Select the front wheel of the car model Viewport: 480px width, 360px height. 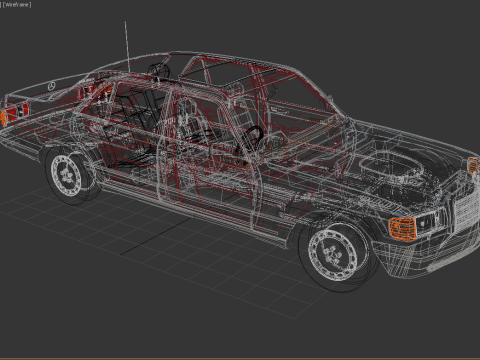click(x=337, y=253)
